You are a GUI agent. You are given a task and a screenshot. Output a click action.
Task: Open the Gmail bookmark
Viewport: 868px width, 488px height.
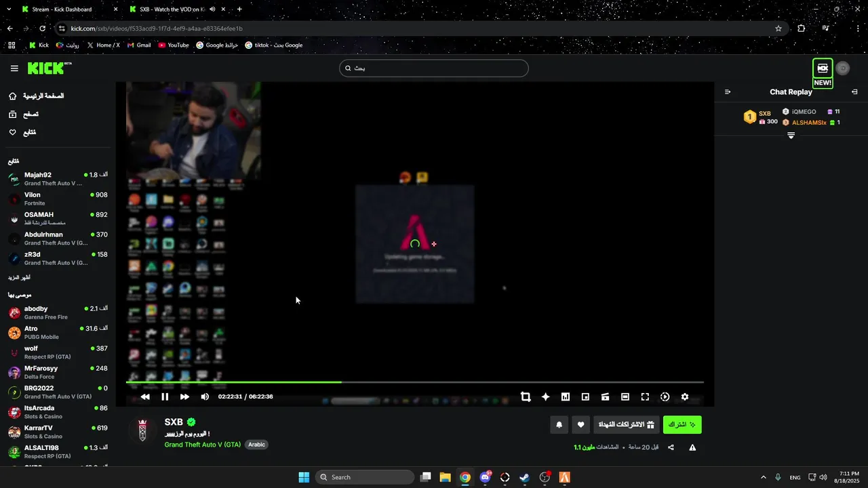click(139, 45)
